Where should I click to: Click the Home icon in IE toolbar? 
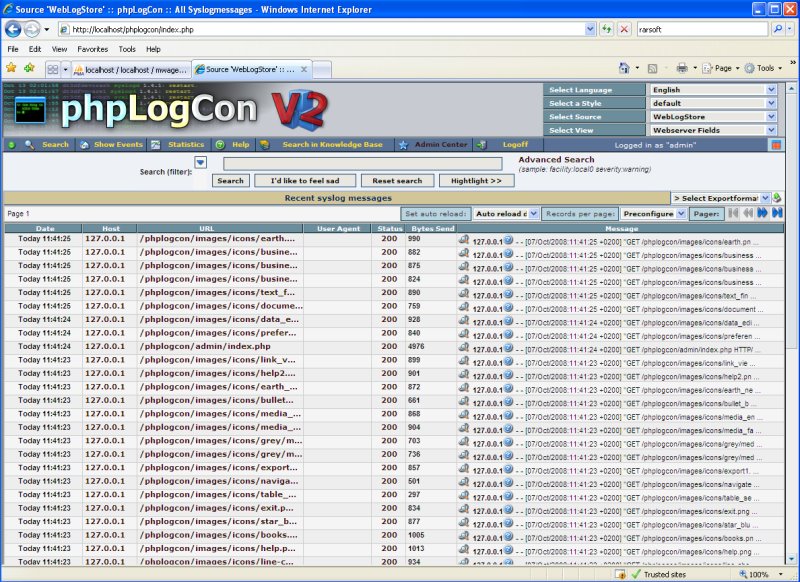coord(623,68)
